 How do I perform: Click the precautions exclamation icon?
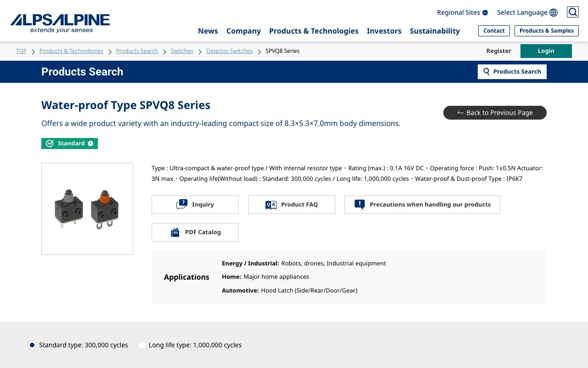coord(360,205)
